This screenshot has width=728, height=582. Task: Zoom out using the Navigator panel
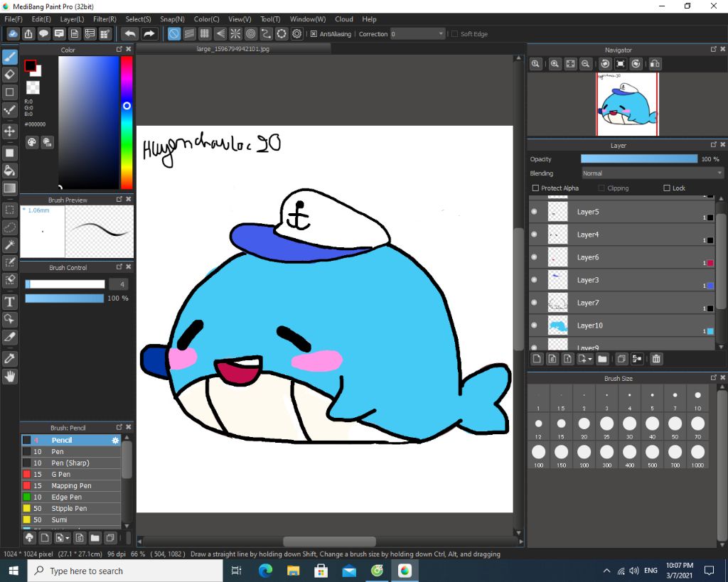(x=586, y=64)
